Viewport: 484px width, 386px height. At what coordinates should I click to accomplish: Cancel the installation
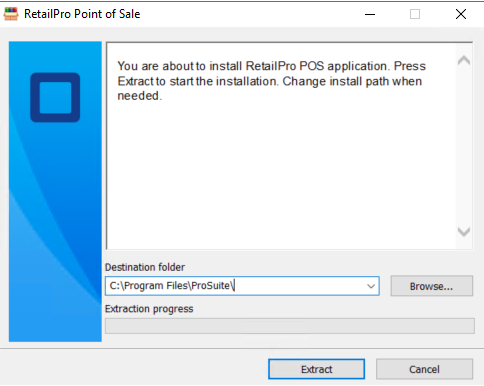(x=424, y=369)
